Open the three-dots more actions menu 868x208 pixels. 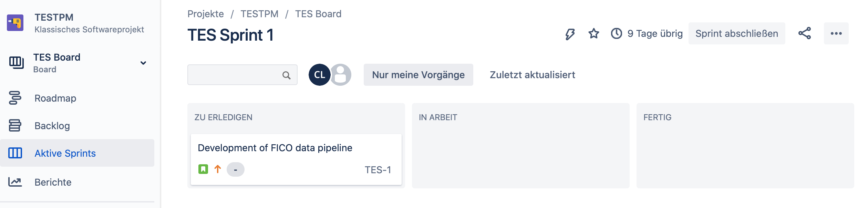pos(836,33)
